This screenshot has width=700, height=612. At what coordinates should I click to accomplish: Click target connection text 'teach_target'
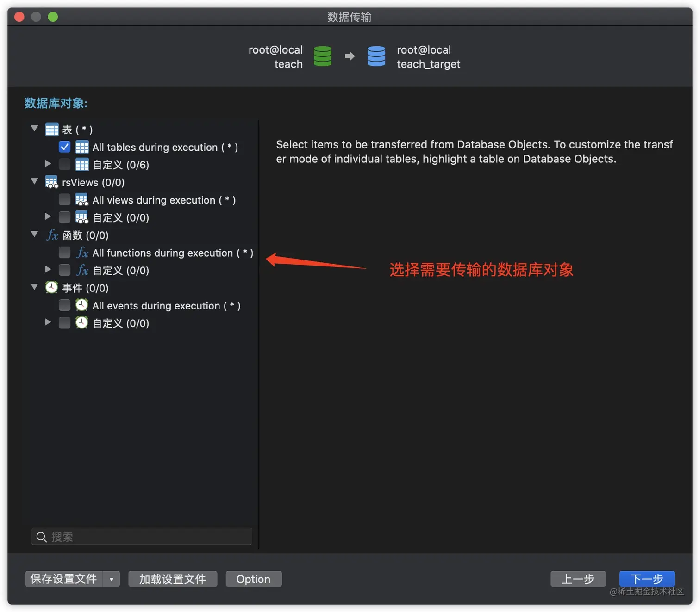[x=428, y=64]
